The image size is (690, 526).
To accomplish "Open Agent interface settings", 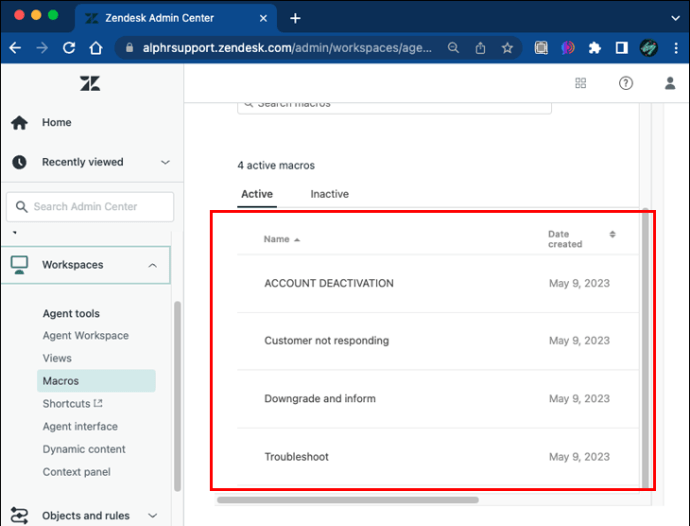I will click(x=80, y=427).
